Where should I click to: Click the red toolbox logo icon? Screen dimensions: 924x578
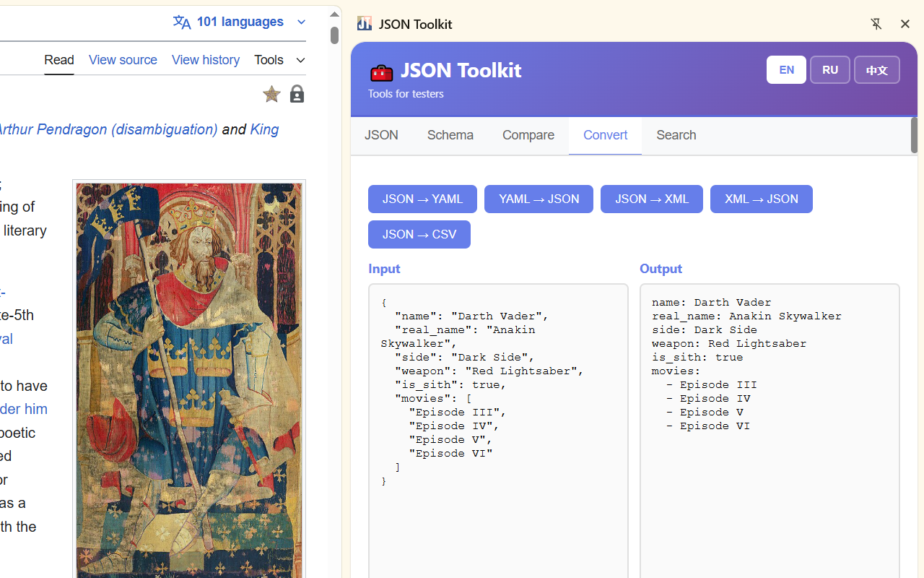click(381, 72)
